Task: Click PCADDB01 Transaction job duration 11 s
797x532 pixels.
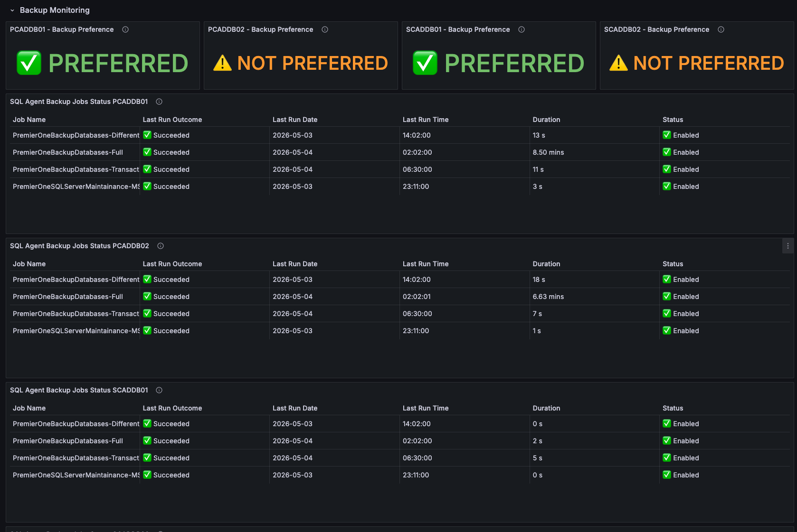Action: (538, 169)
